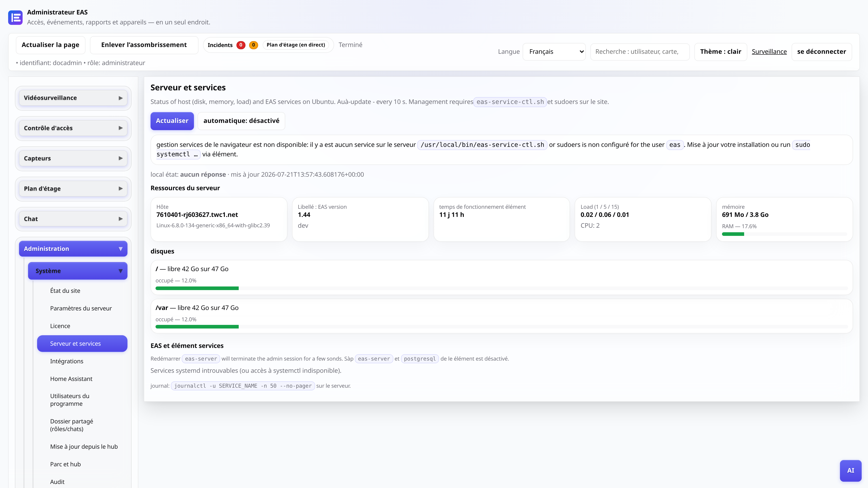Viewport: 868px width, 488px height.
Task: Click Plan d'étage (en direct) chip
Action: 296,45
